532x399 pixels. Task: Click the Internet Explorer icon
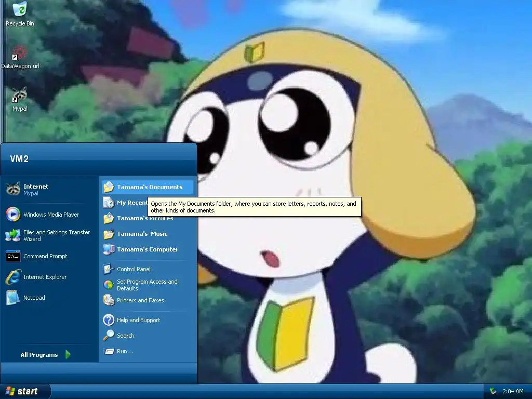(13, 277)
